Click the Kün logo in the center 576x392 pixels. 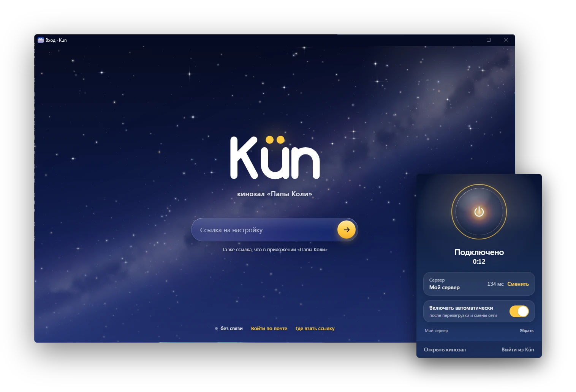tap(275, 157)
